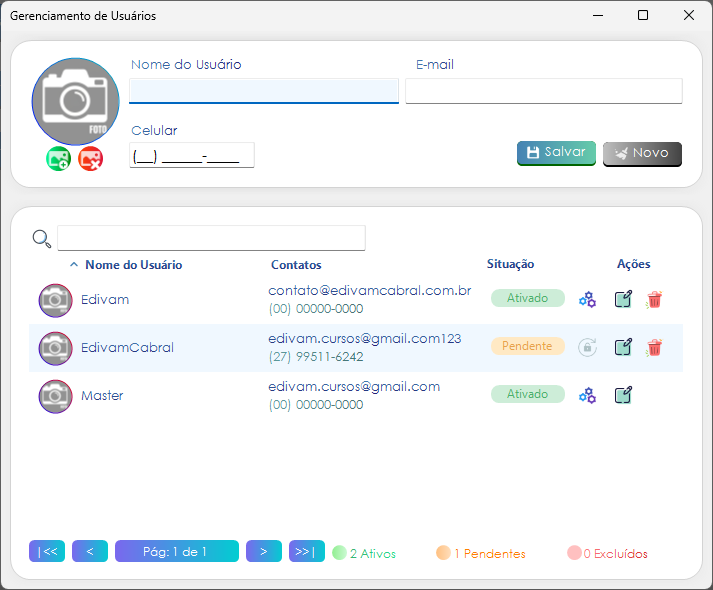Click the EdivamCabral avatar thumbnail

coord(55,349)
